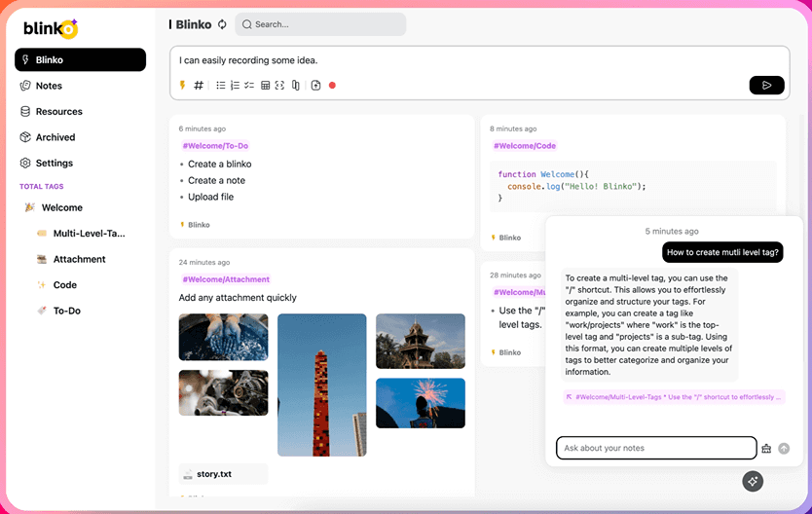Viewport: 812px width, 514px height.
Task: Select the Attachment tag in sidebar
Action: pyautogui.click(x=79, y=259)
